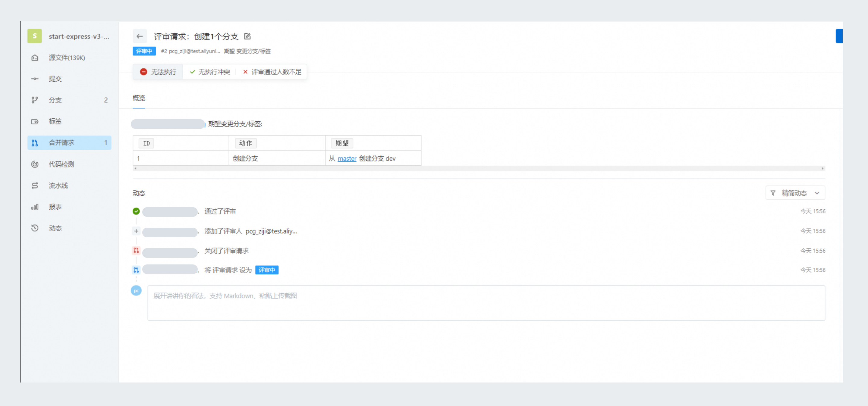Viewport: 868px width, 406px height.
Task: Click the green S repository avatar
Action: [34, 36]
